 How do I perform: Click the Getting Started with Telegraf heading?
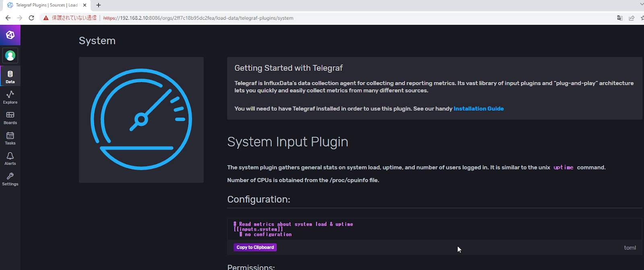pyautogui.click(x=289, y=68)
